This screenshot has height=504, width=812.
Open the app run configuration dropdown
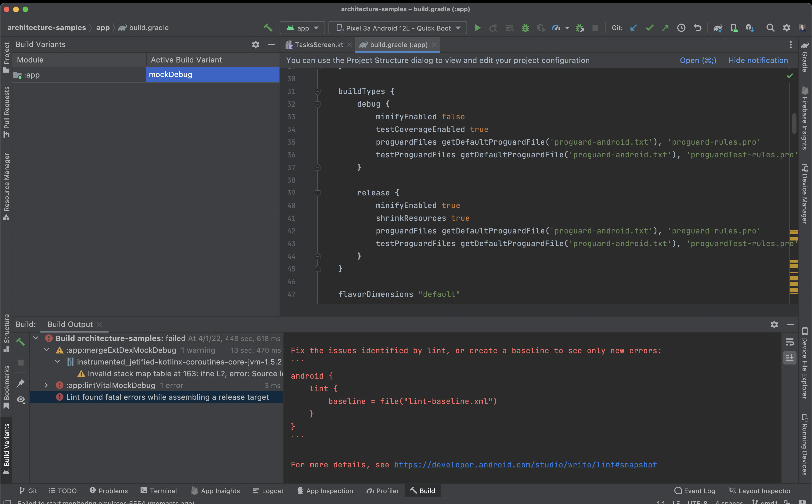click(302, 28)
